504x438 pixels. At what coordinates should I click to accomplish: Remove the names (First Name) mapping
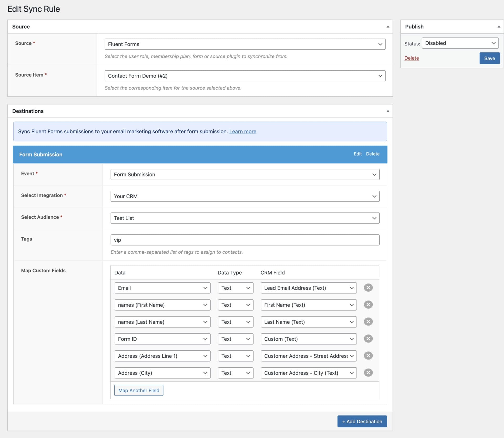click(x=368, y=305)
